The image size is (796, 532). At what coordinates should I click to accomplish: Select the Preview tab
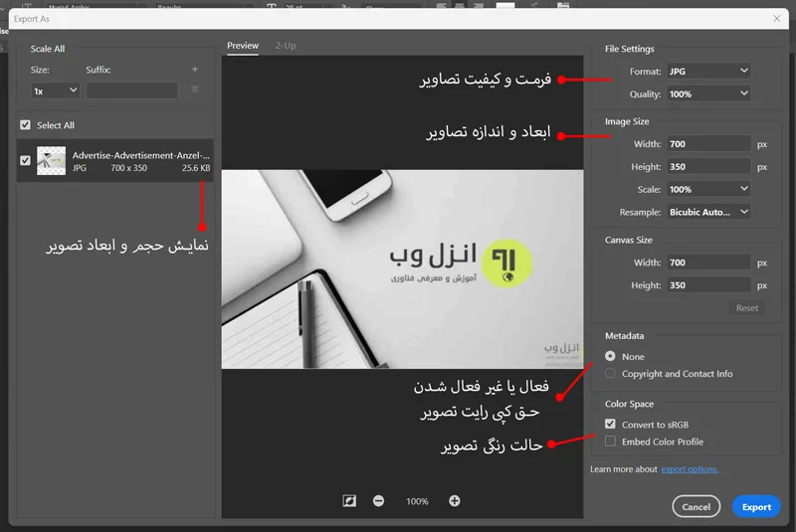coord(243,46)
